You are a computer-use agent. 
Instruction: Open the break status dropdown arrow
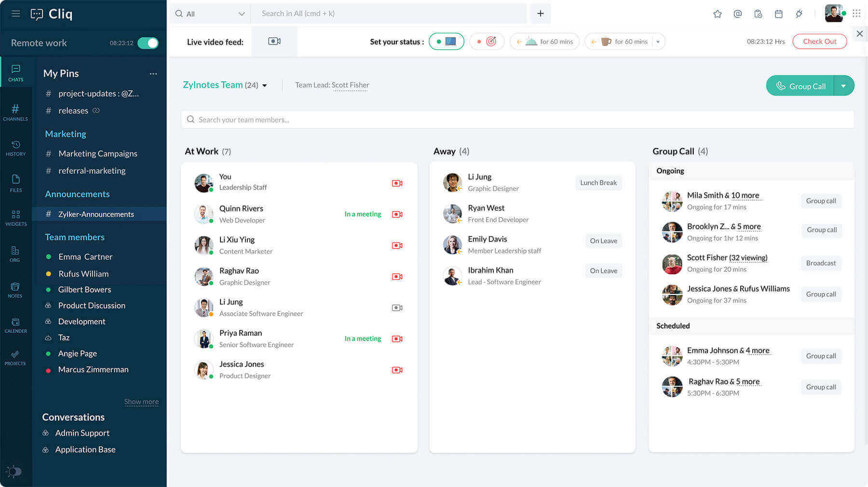click(x=658, y=42)
